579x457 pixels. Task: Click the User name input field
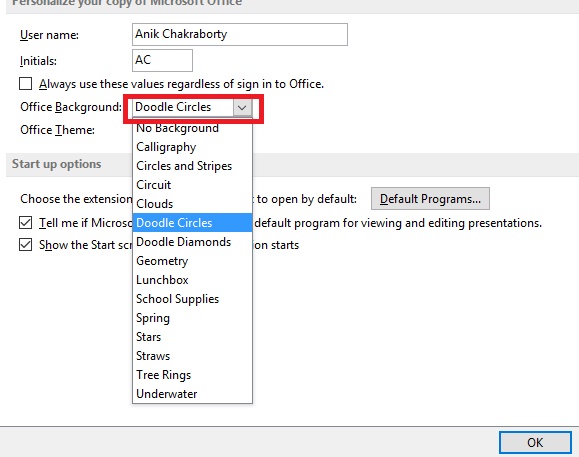(240, 34)
